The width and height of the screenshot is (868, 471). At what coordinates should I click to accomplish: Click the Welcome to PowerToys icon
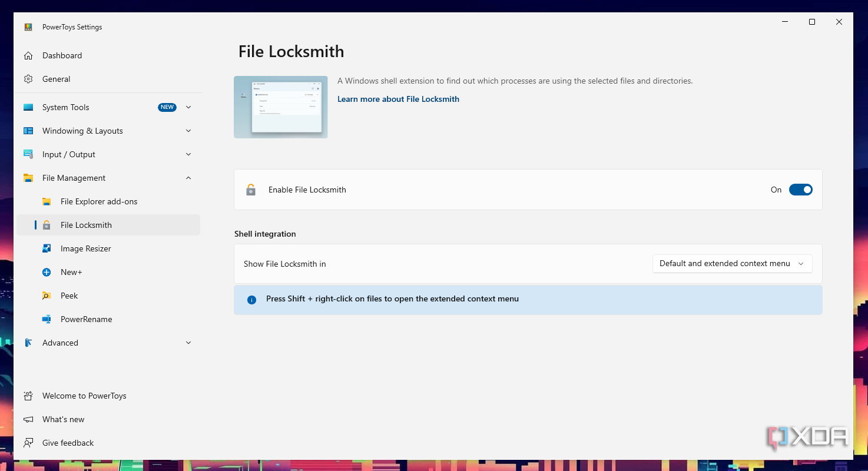[28, 396]
